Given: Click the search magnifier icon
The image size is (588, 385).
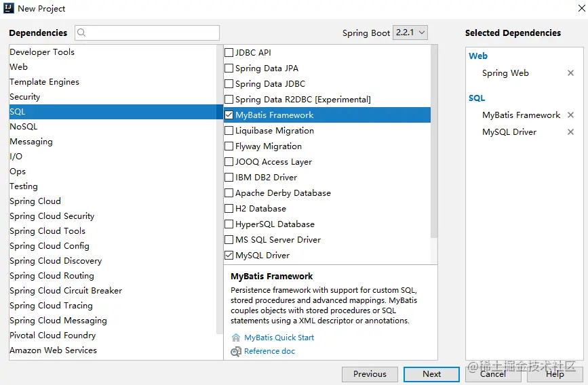Looking at the screenshot, I should point(82,33).
